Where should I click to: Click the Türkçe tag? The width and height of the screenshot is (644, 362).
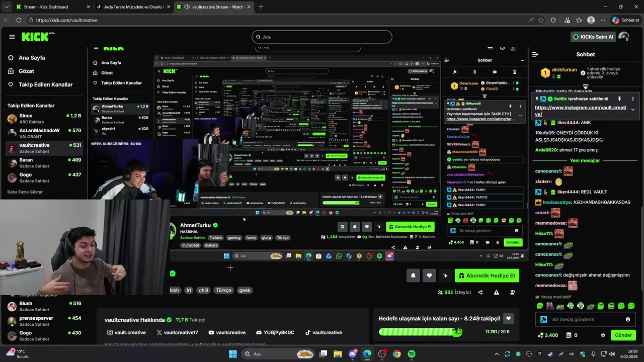pos(223,290)
